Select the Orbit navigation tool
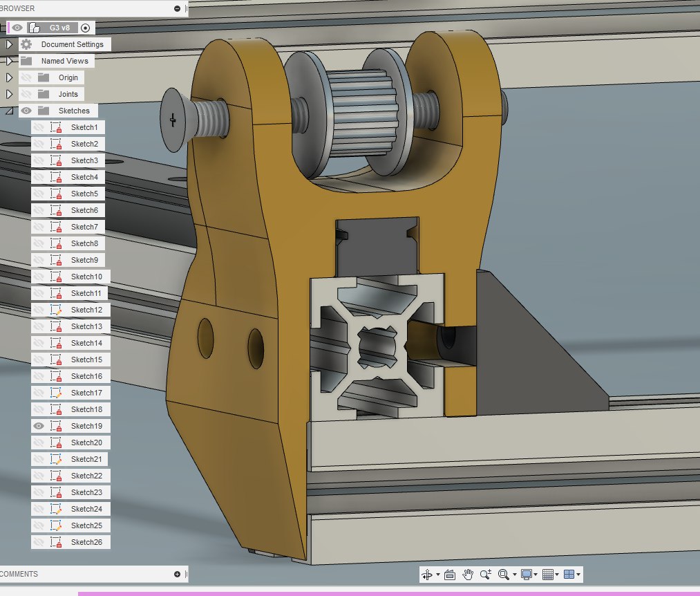Viewport: 700px width, 596px height. 427,575
